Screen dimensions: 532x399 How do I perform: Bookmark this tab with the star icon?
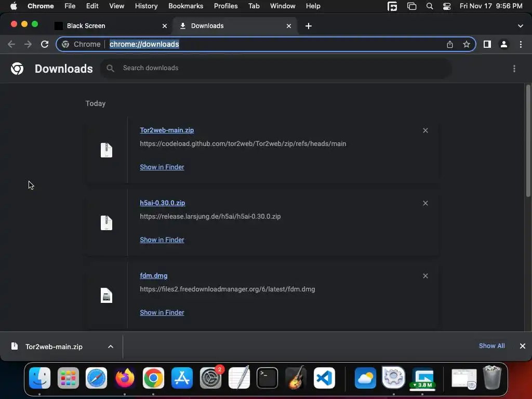point(467,44)
